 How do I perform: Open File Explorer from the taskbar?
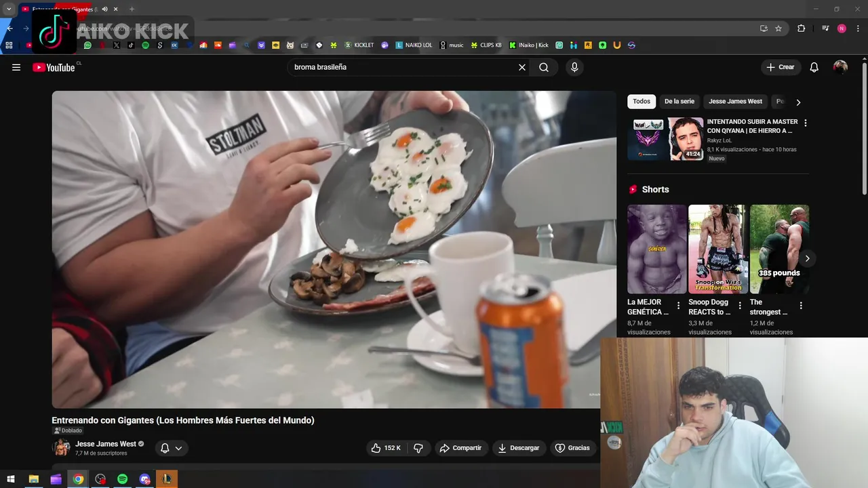point(33,479)
